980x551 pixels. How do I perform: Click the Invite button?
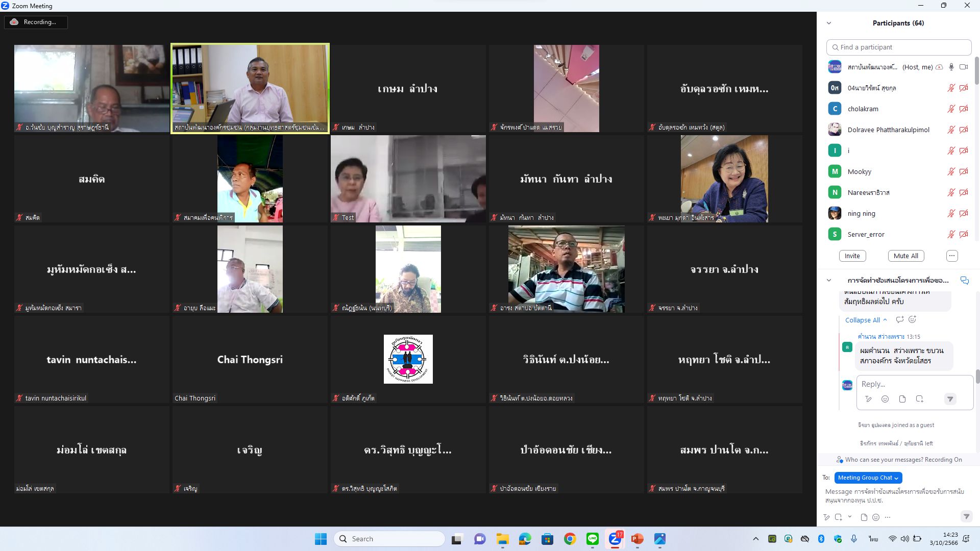(x=852, y=256)
